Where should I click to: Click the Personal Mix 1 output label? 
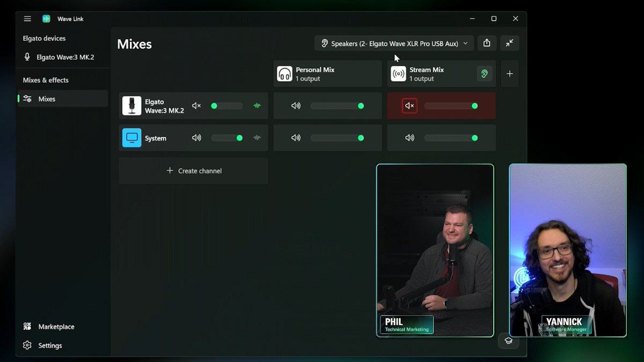308,79
